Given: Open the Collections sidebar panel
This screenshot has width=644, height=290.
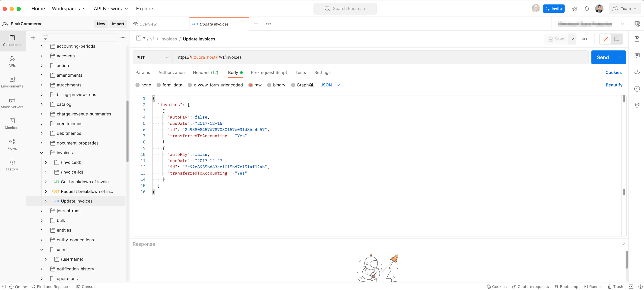Looking at the screenshot, I should tap(12, 41).
